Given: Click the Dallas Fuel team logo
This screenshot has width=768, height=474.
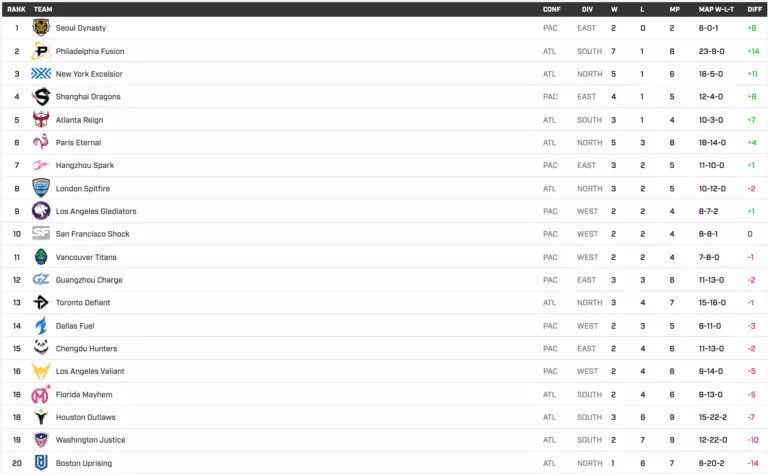Looking at the screenshot, I should (41, 326).
